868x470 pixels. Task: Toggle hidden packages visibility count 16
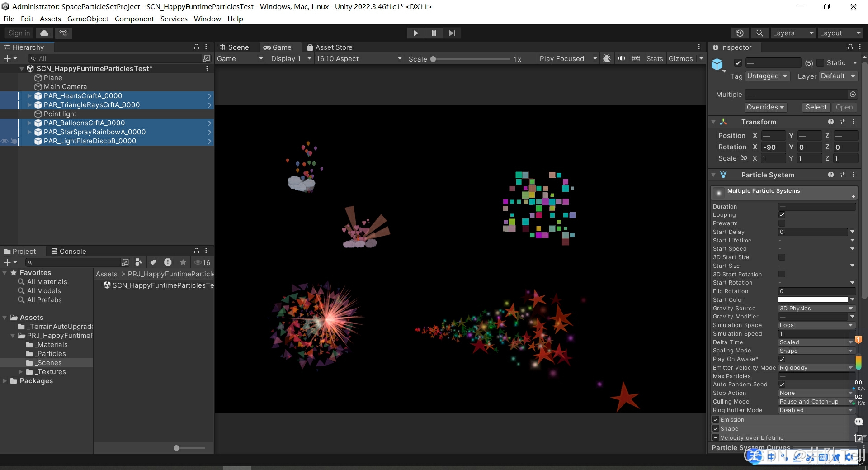(x=202, y=262)
